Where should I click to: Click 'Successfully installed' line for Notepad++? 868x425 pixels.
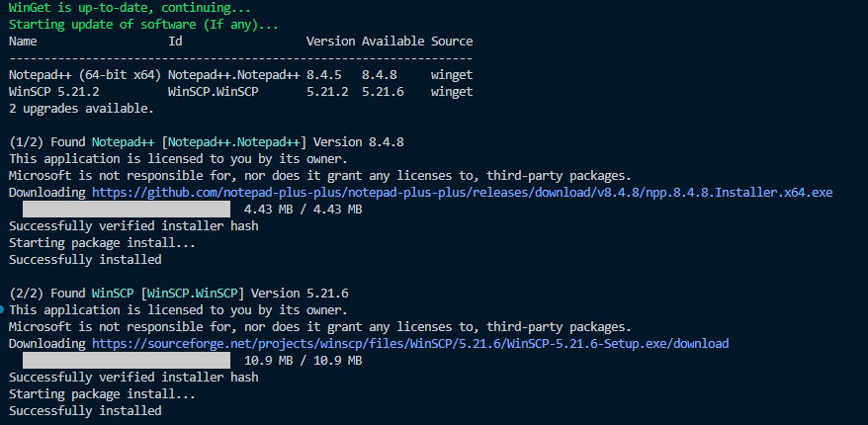pyautogui.click(x=85, y=260)
